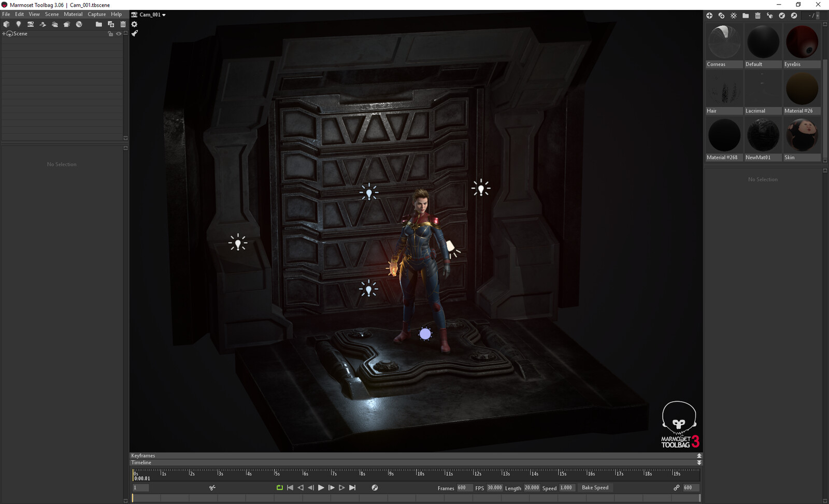
Task: Step forward one frame
Action: (332, 487)
